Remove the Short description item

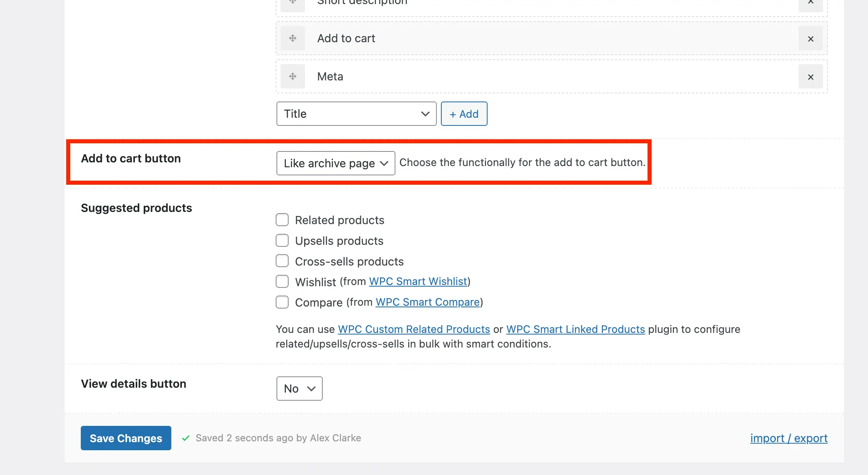coord(810,3)
